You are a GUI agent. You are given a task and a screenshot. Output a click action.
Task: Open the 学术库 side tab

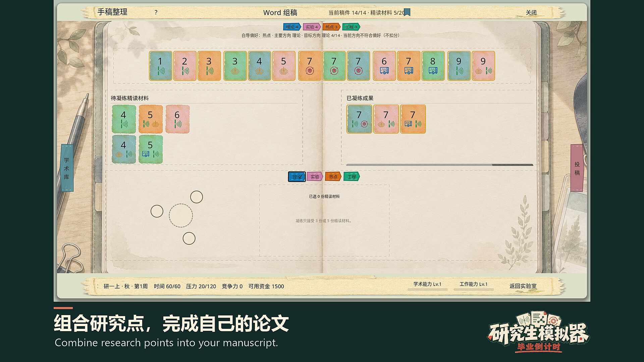coord(67,168)
